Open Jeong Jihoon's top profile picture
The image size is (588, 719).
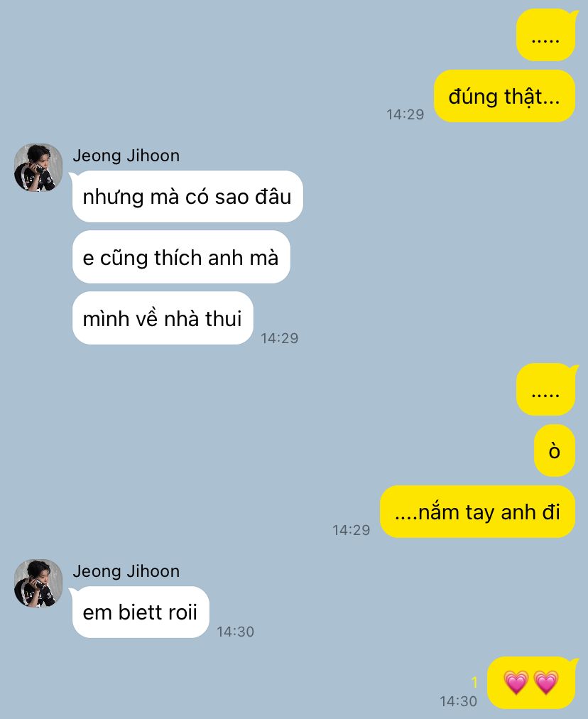click(38, 168)
